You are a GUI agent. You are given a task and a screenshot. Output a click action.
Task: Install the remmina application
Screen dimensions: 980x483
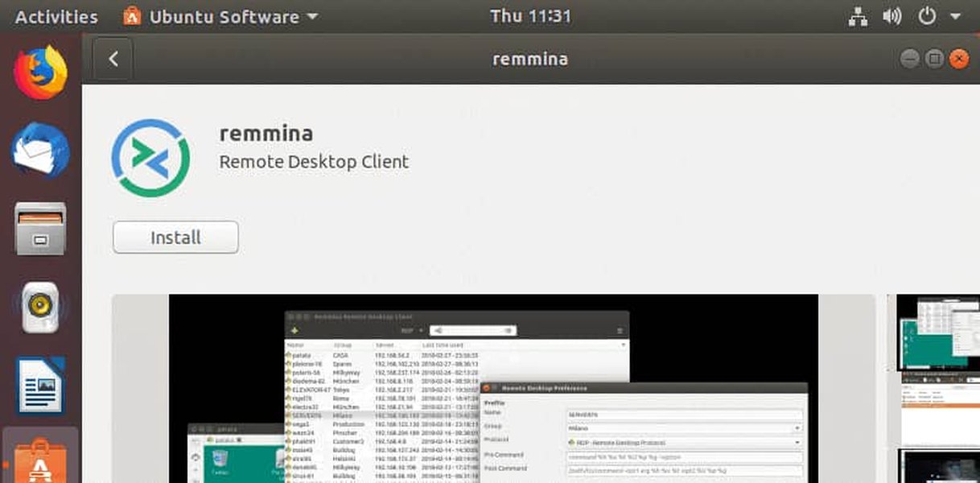pyautogui.click(x=175, y=237)
